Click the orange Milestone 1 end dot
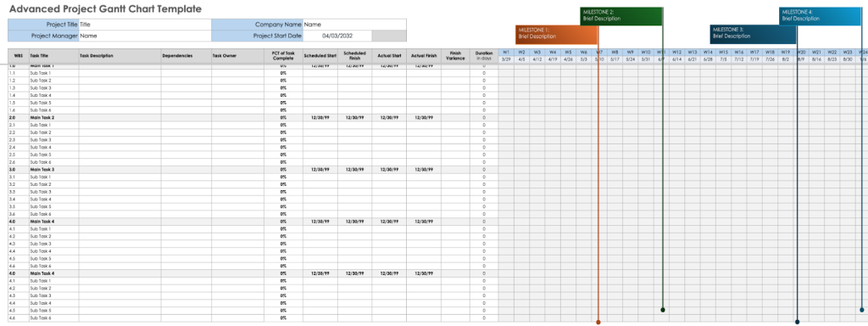The width and height of the screenshot is (868, 326). pos(598,322)
